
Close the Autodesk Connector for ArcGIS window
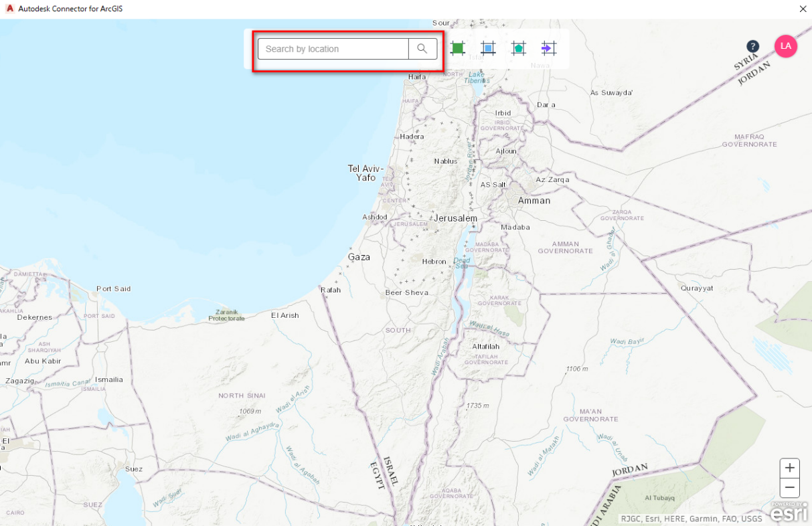[x=803, y=9]
